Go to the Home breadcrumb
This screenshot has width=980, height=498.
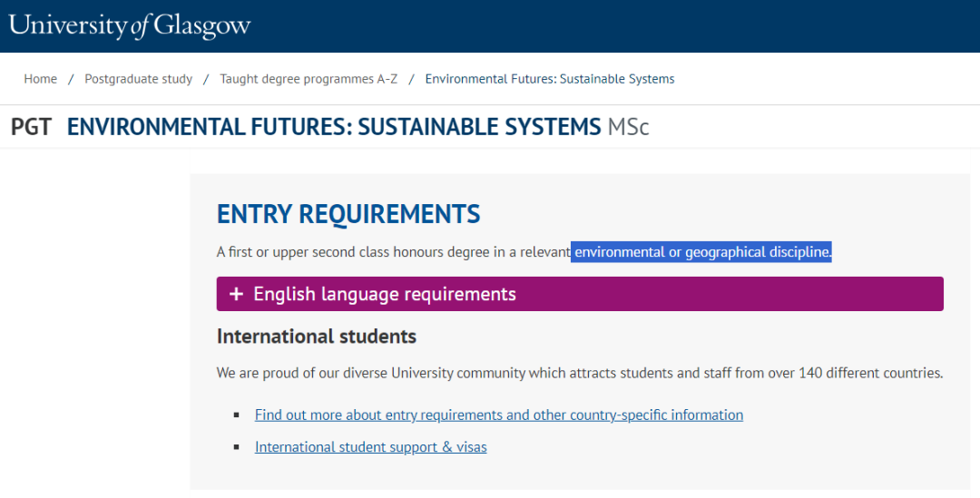[x=41, y=79]
